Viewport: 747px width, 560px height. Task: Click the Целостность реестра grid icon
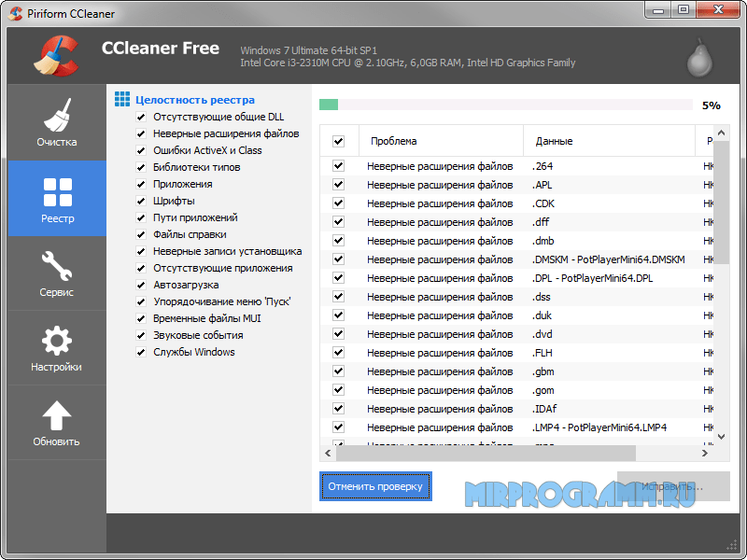pos(122,99)
